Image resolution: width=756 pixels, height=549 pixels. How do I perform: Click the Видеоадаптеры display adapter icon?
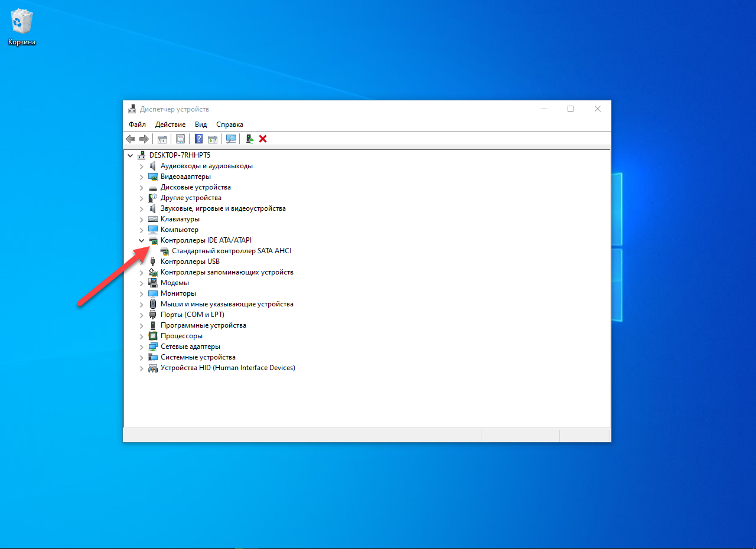153,177
